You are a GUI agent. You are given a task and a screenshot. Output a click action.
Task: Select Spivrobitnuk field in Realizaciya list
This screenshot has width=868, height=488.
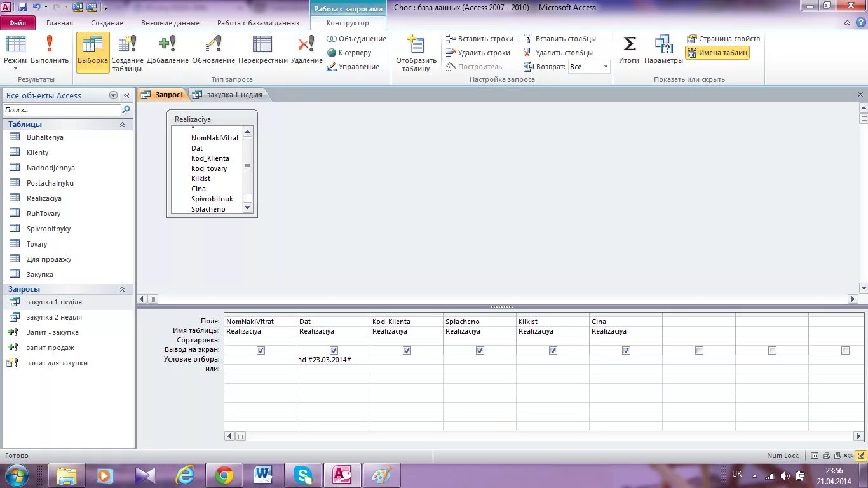(x=212, y=199)
